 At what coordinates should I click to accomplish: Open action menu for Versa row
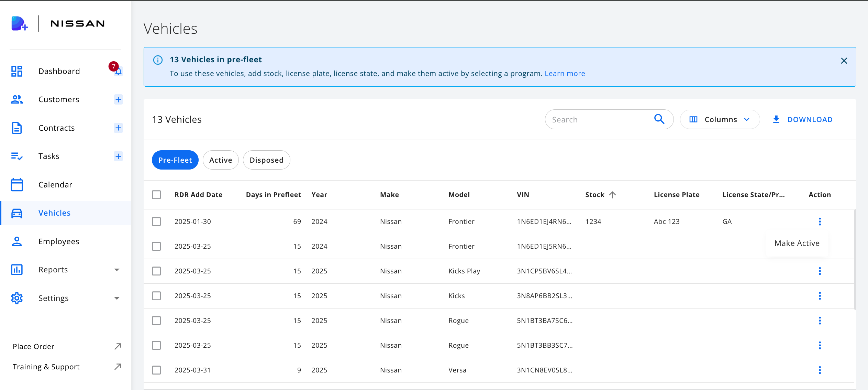click(820, 370)
